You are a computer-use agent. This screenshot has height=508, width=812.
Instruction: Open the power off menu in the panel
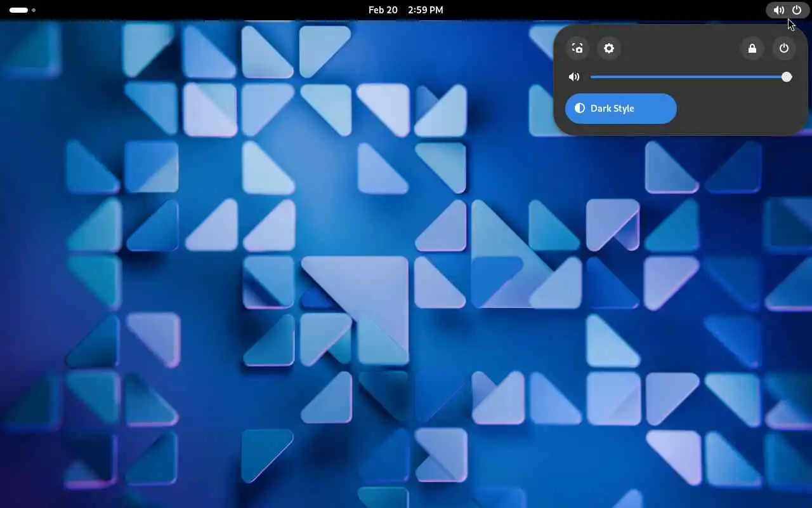[x=784, y=48]
